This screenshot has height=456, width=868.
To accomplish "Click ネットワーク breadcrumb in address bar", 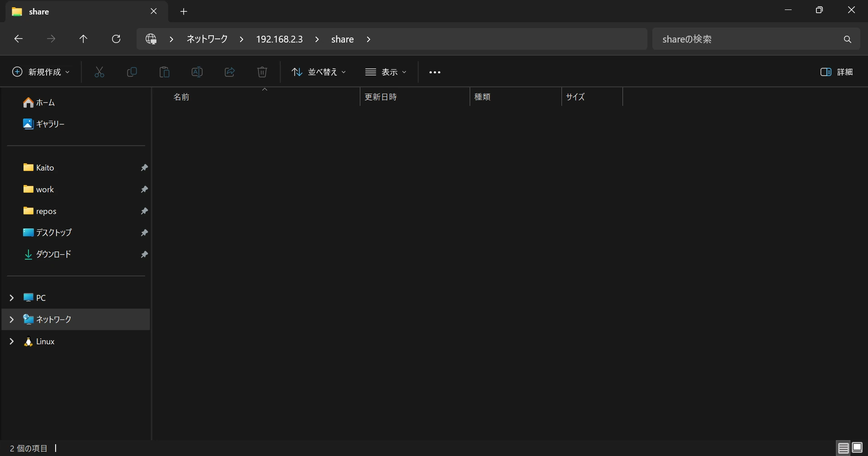I will (207, 39).
